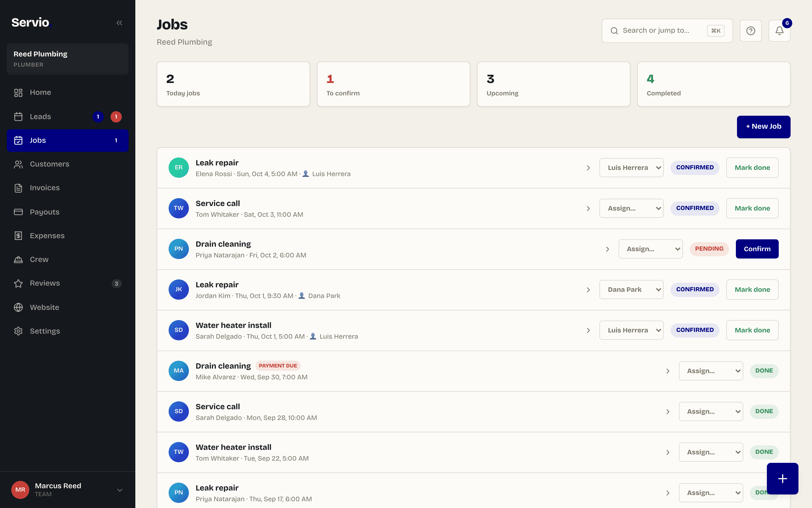Click the Invoices document icon
The width and height of the screenshot is (812, 508).
(x=18, y=188)
